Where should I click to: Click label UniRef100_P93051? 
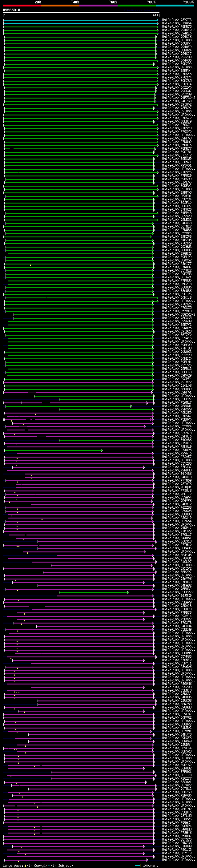tap(176, 165)
